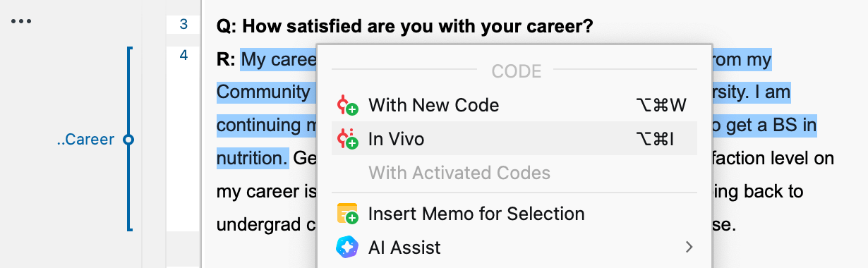868x268 pixels.
Task: Click the AI Assist sparkle icon
Action: click(348, 247)
